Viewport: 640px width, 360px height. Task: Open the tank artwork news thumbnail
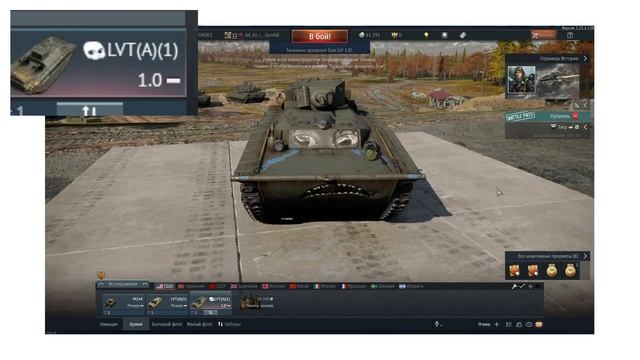558,80
